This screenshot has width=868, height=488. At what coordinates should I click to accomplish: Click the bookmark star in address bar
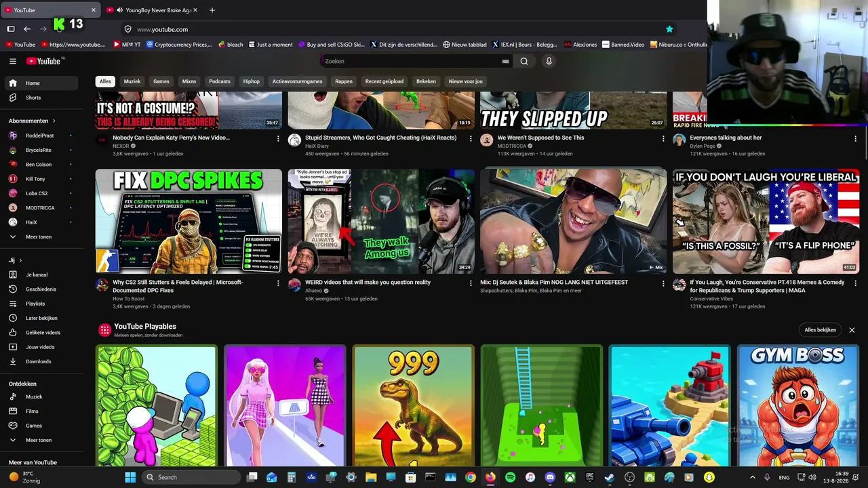tap(669, 29)
